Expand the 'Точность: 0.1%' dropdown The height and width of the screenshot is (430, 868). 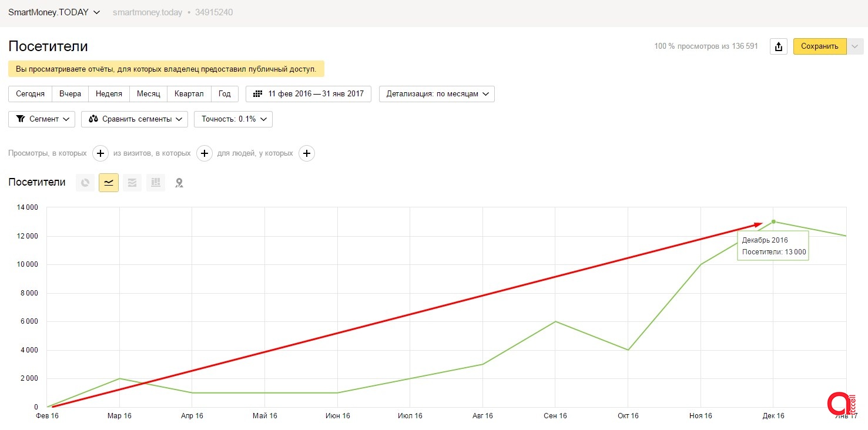tap(233, 119)
